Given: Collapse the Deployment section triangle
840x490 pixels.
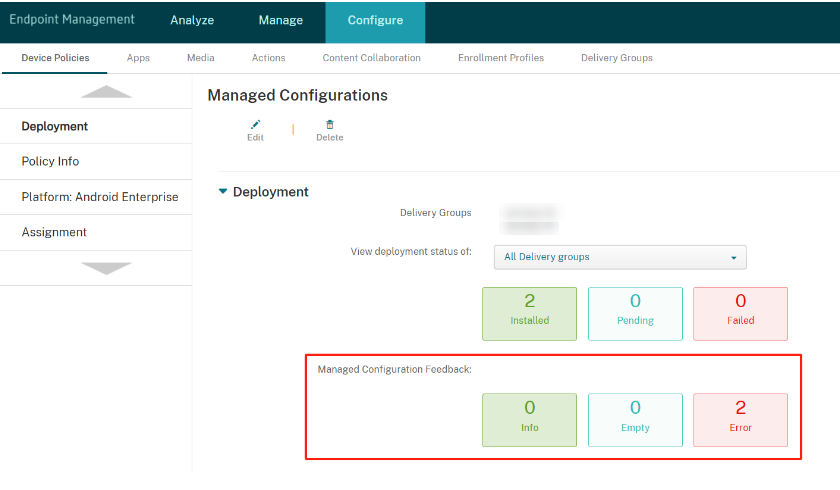Looking at the screenshot, I should (x=223, y=192).
